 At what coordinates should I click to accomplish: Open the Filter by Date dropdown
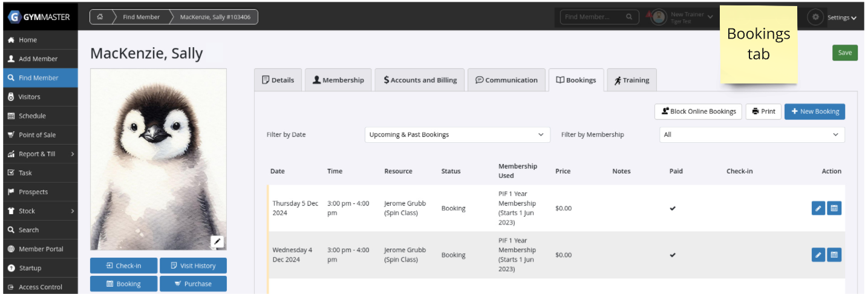pos(457,135)
